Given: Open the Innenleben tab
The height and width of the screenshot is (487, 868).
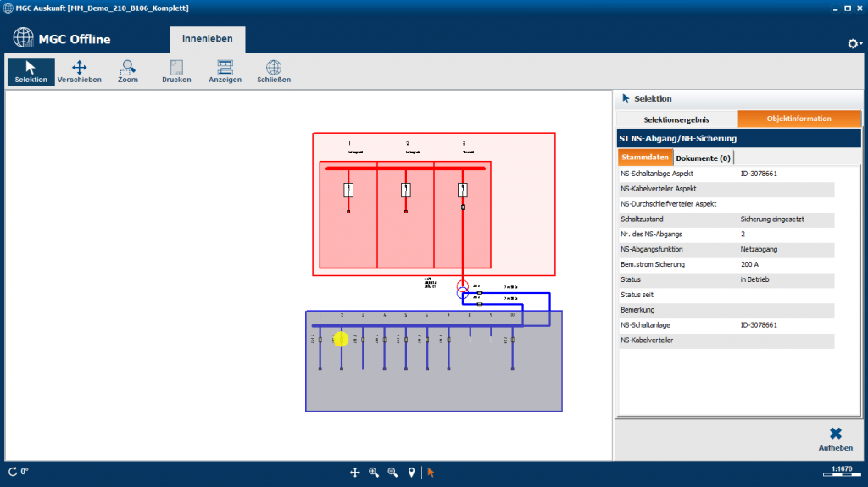Looking at the screenshot, I should click(x=208, y=39).
